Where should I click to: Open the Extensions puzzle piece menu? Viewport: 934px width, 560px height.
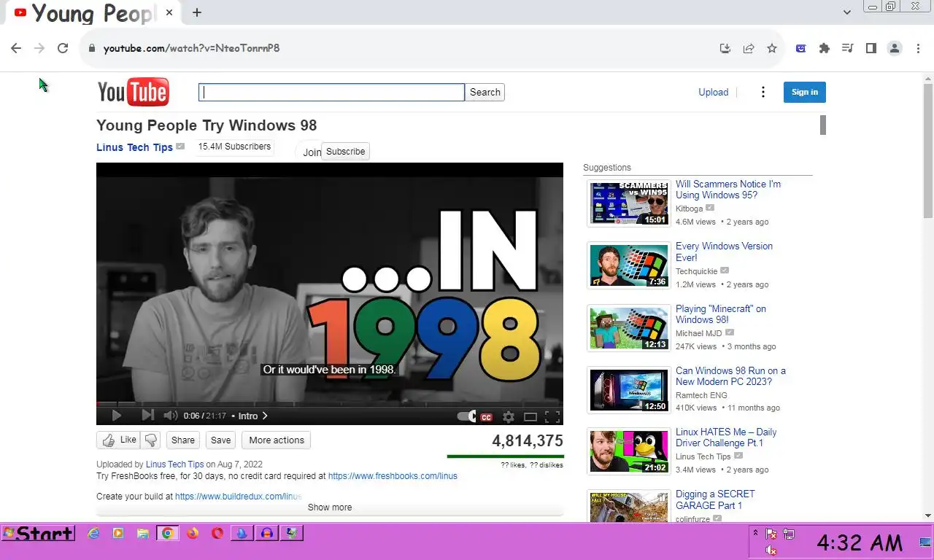(x=825, y=48)
